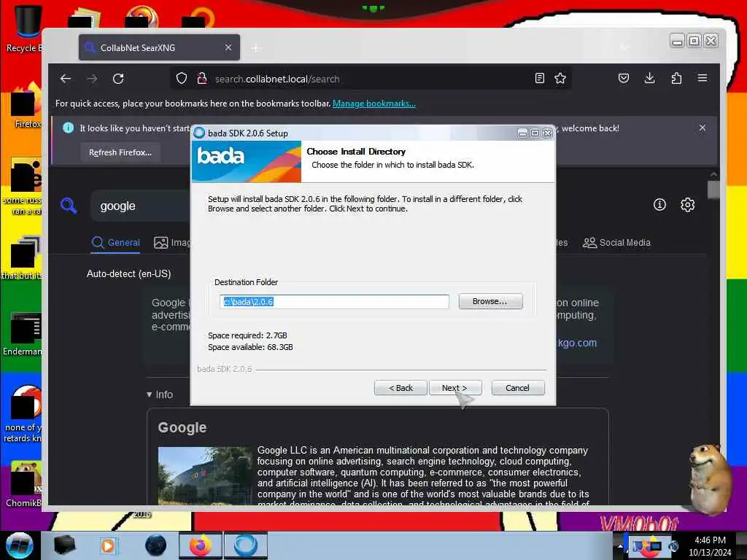Click the insecure connection lock icon

[202, 78]
